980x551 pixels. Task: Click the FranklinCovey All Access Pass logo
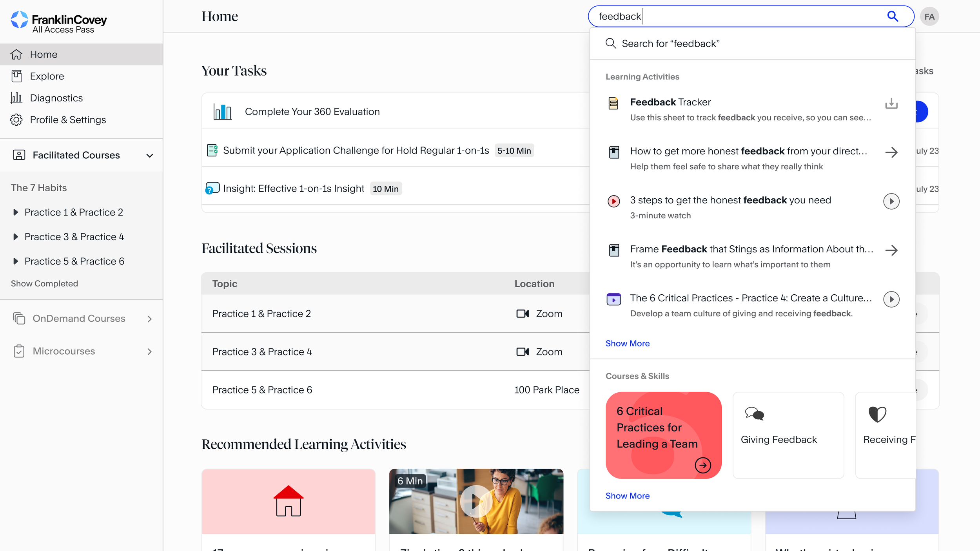pos(59,22)
